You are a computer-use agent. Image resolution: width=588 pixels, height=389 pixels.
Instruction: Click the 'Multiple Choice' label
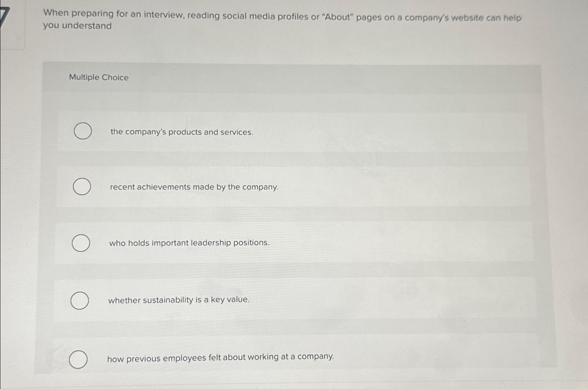pyautogui.click(x=99, y=77)
